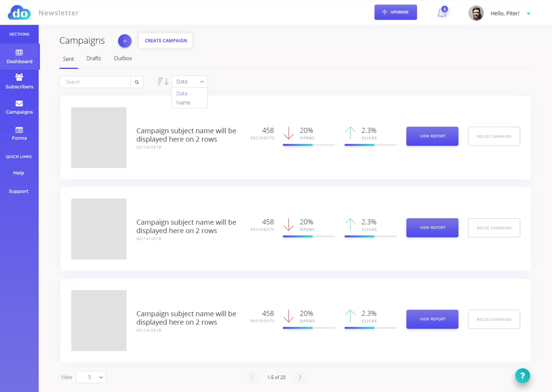This screenshot has height=392, width=552.
Task: Click the second campaign's opens progress bar
Action: click(x=309, y=236)
